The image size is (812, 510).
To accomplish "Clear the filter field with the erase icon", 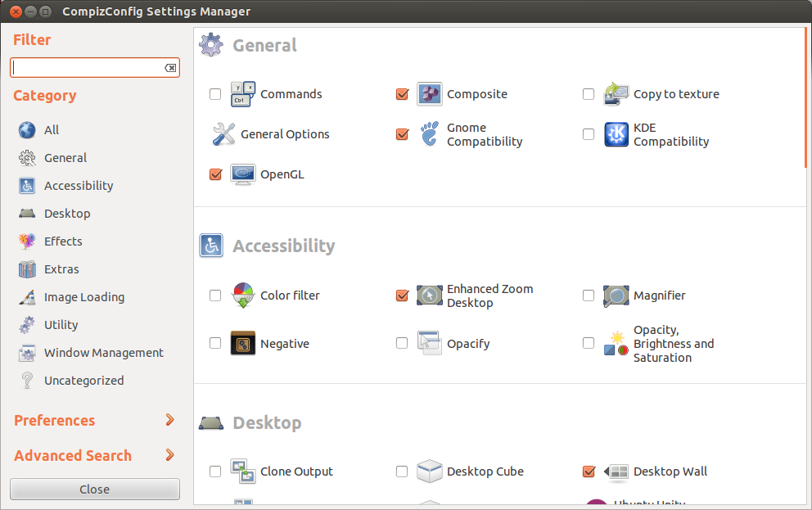I will 170,68.
